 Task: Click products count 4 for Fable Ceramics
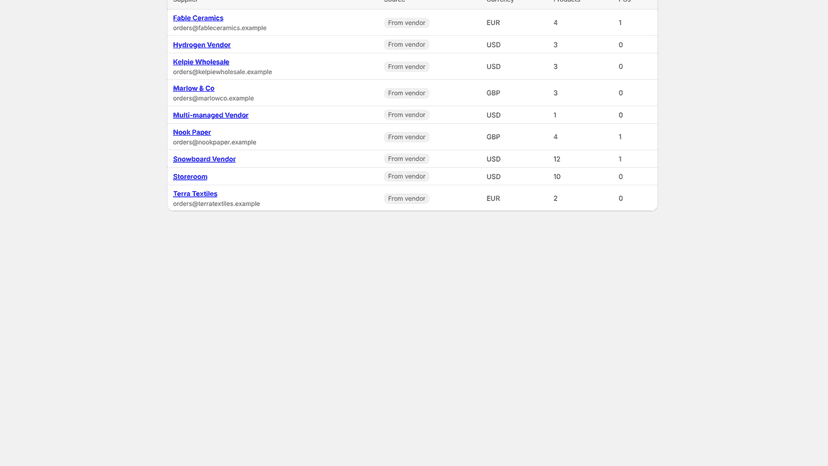555,23
